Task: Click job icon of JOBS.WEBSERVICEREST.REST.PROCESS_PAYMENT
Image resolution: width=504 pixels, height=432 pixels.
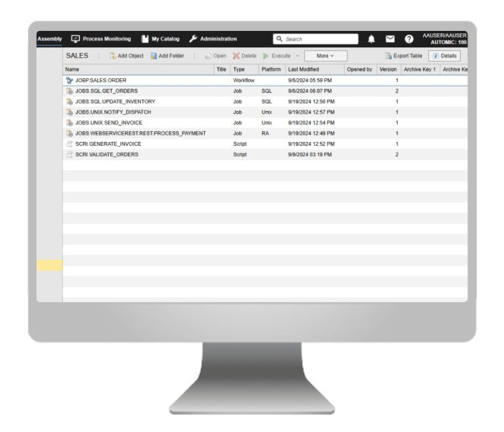Action: 70,133
